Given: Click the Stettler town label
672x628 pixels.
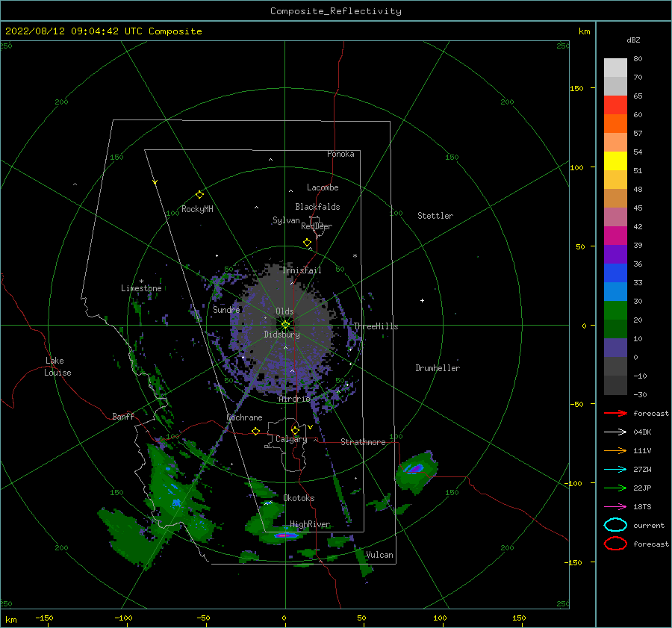Looking at the screenshot, I should (x=435, y=216).
